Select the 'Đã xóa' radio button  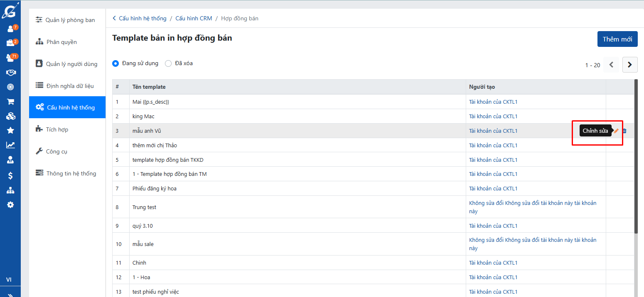168,63
